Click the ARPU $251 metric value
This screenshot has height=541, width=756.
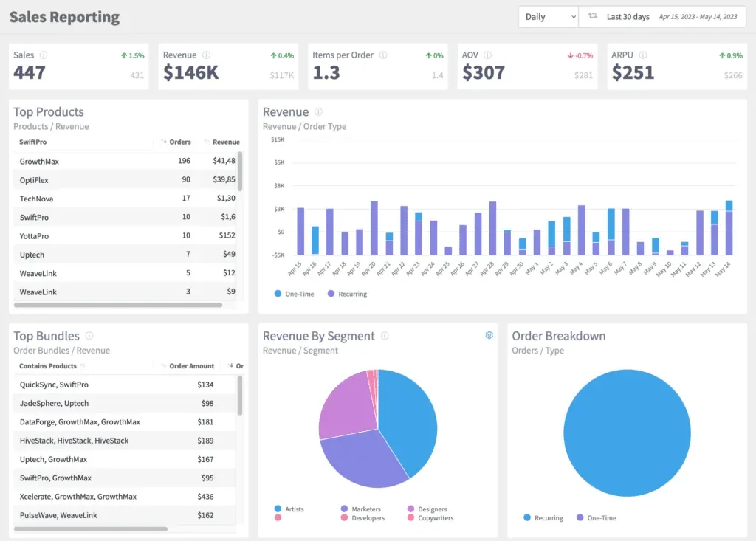(x=633, y=73)
